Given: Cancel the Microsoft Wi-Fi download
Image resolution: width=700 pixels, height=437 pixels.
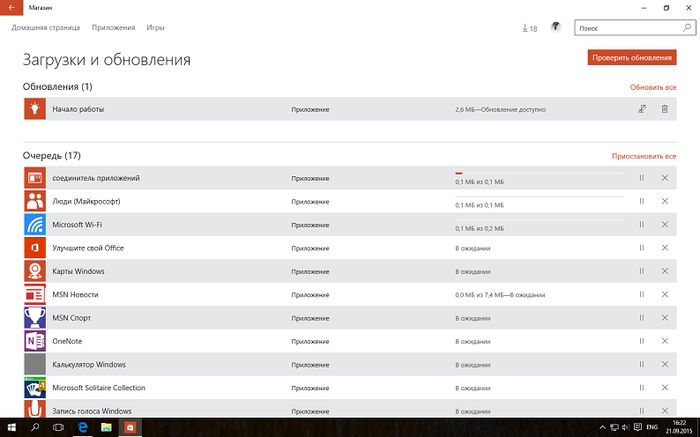Looking at the screenshot, I should [664, 225].
